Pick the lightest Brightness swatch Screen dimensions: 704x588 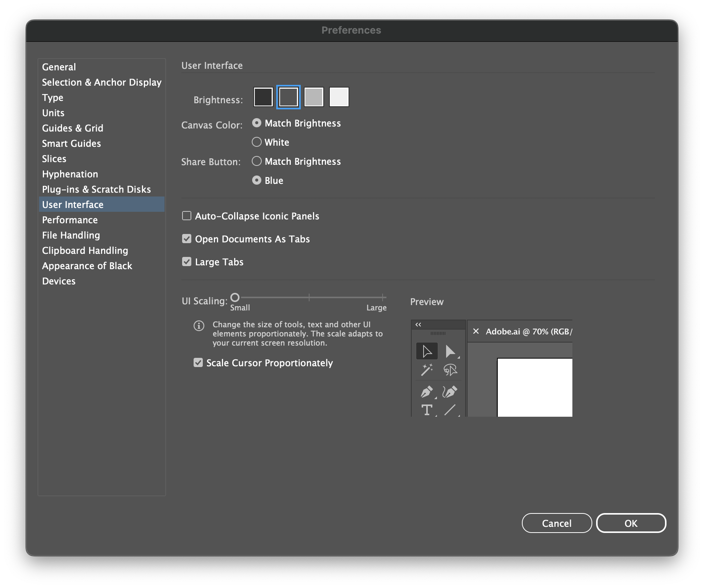coord(339,97)
